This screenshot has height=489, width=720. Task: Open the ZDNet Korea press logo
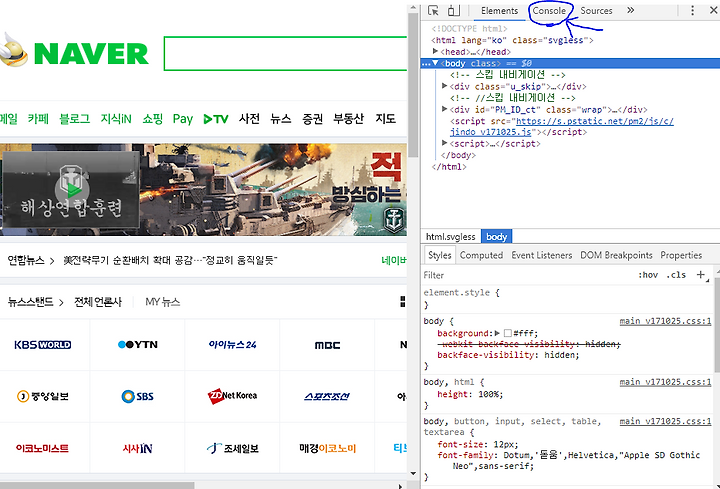coord(232,396)
